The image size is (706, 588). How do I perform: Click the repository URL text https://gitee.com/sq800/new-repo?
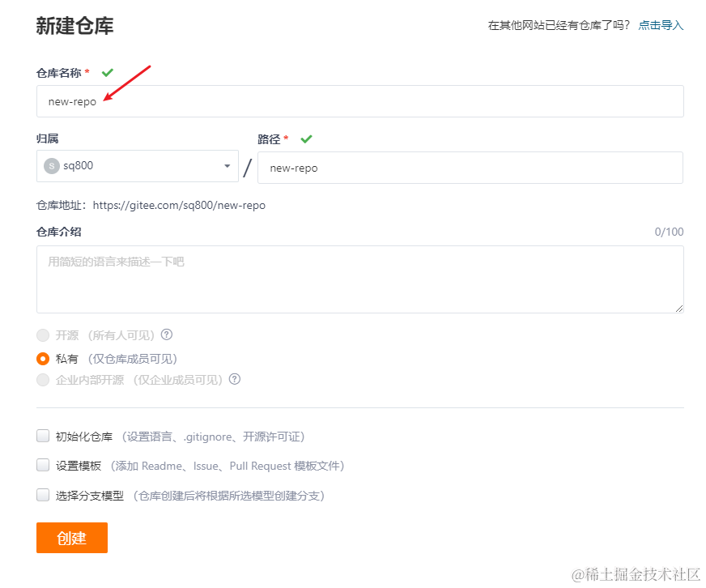pos(179,206)
